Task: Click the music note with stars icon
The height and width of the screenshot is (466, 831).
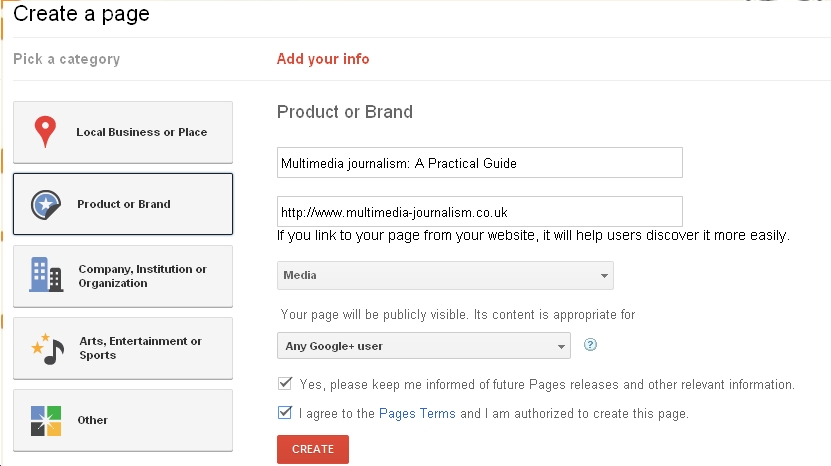Action: pyautogui.click(x=46, y=348)
